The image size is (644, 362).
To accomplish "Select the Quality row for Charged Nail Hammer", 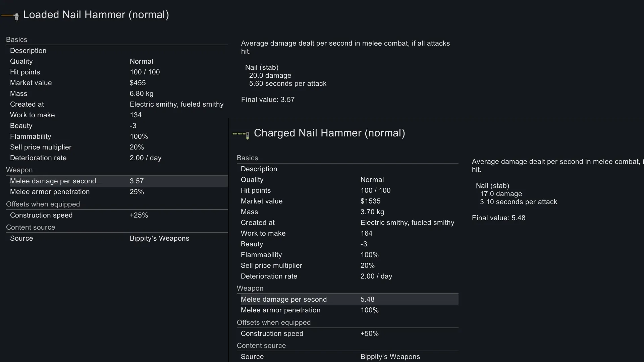I will tap(349, 180).
